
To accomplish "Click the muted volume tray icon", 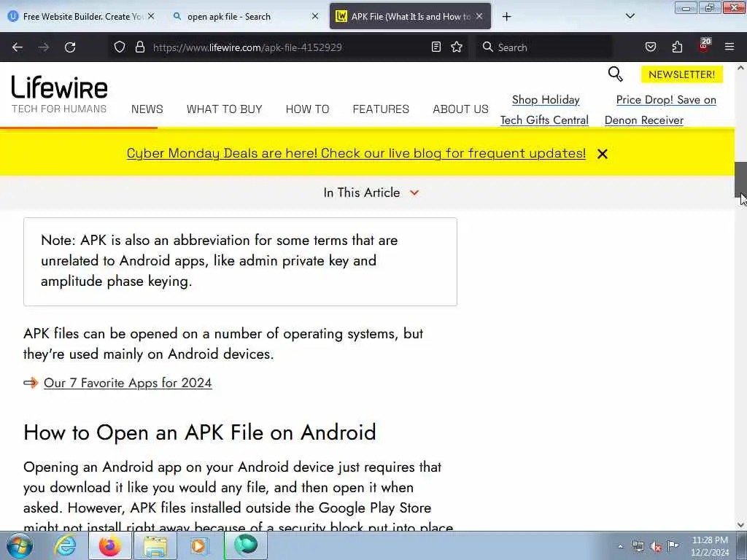I will click(x=656, y=546).
